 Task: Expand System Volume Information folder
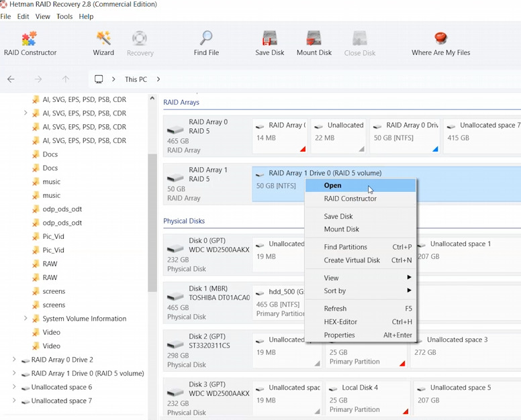coord(26,318)
